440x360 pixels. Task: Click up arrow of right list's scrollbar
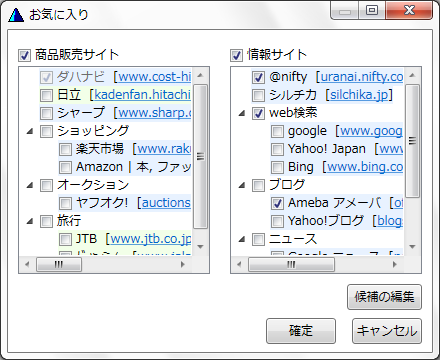click(x=412, y=75)
